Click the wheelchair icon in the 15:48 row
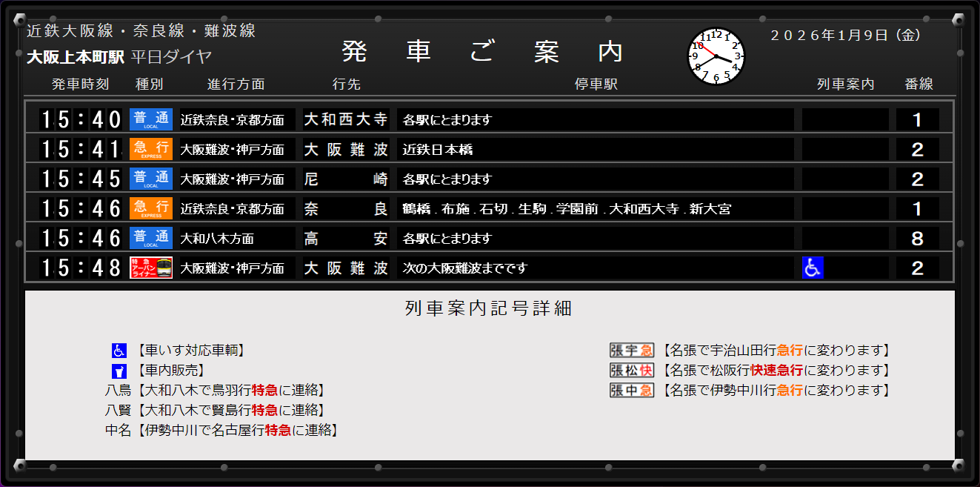 click(x=813, y=268)
